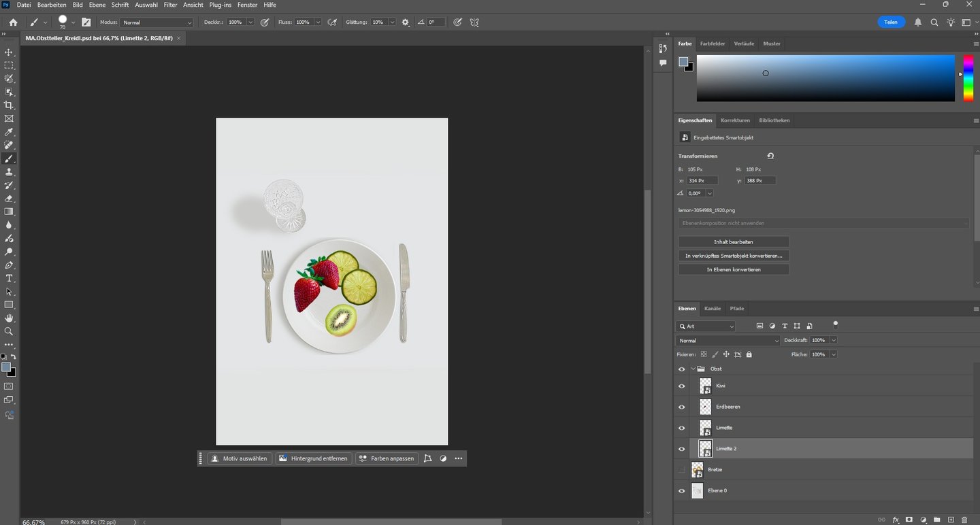The image size is (980, 525).
Task: Open the Filter menu
Action: (x=170, y=5)
